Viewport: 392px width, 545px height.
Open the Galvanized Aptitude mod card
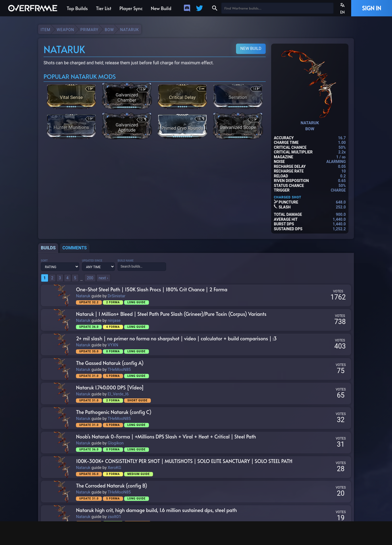tap(127, 126)
